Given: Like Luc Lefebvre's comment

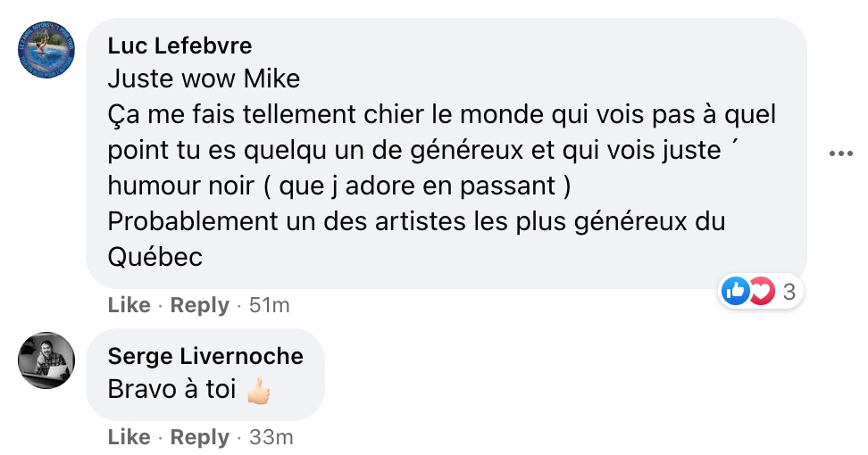Looking at the screenshot, I should point(129,305).
